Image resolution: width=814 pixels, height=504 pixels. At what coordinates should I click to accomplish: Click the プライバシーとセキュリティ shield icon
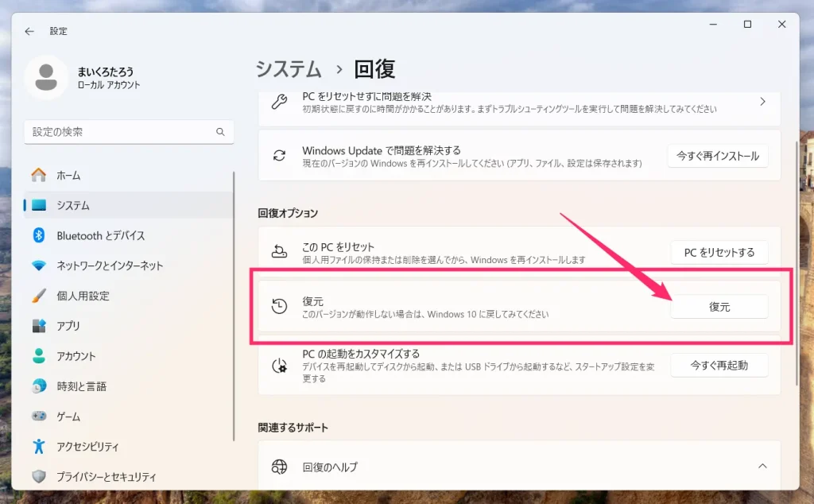[x=39, y=476]
